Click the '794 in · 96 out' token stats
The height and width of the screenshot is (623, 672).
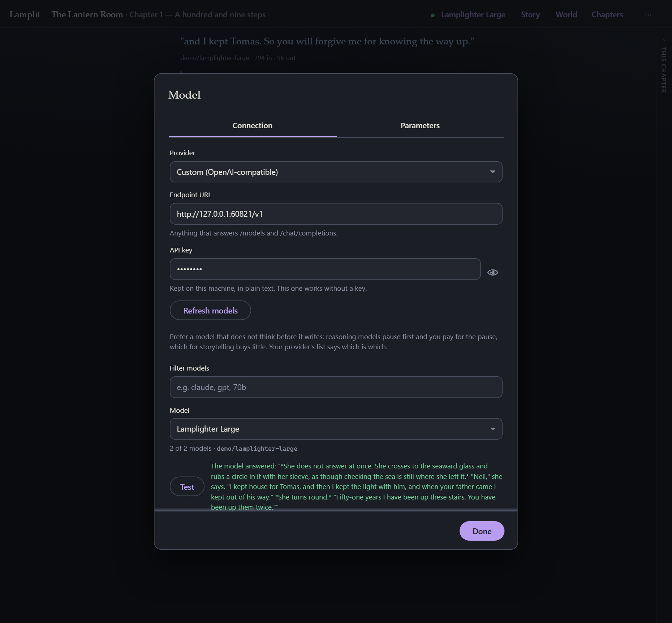275,58
